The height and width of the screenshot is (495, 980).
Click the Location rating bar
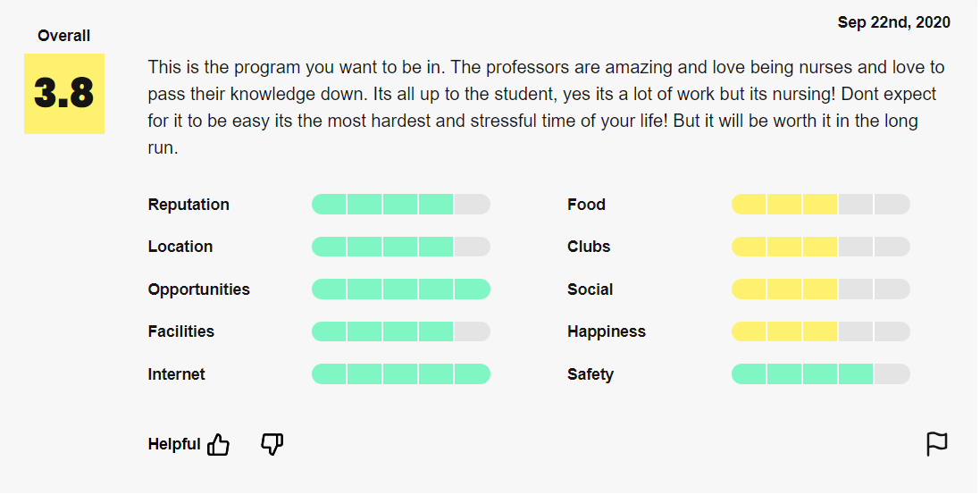click(x=400, y=247)
